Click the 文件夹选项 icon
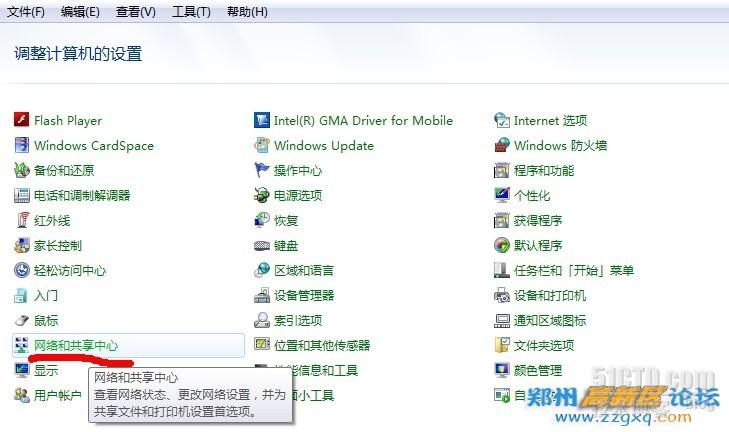The image size is (729, 432). coord(502,346)
